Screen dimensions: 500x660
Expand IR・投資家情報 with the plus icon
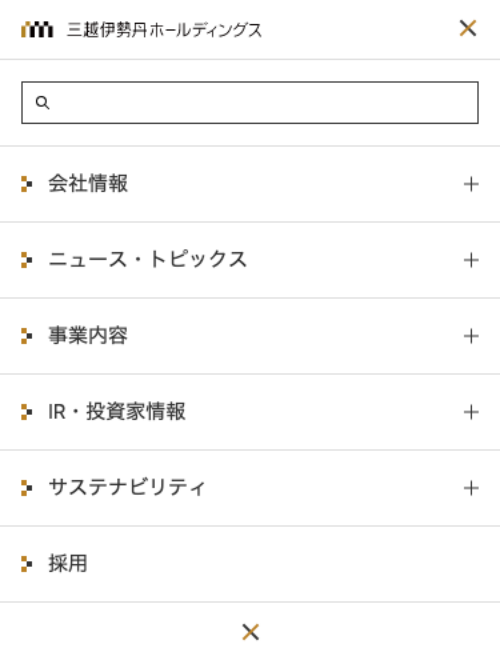tap(471, 412)
